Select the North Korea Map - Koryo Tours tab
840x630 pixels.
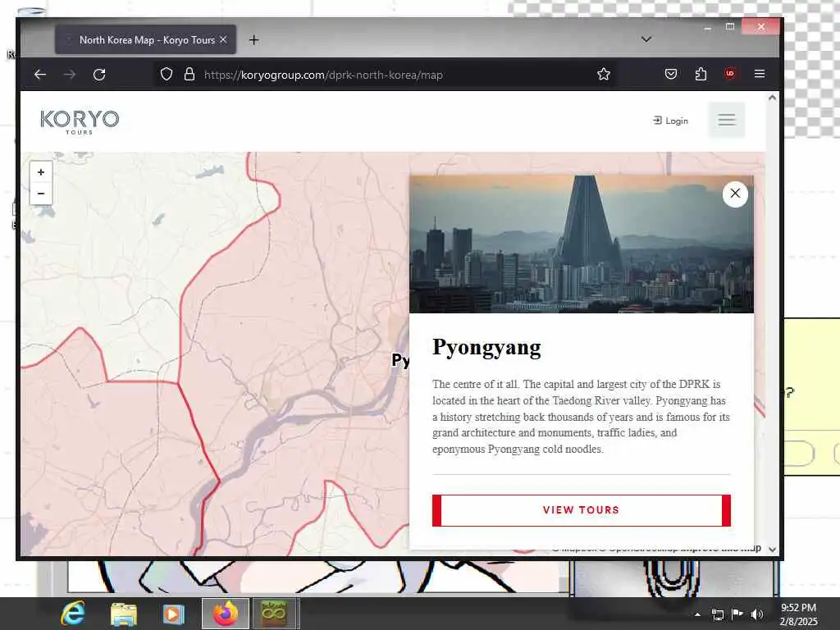(146, 39)
